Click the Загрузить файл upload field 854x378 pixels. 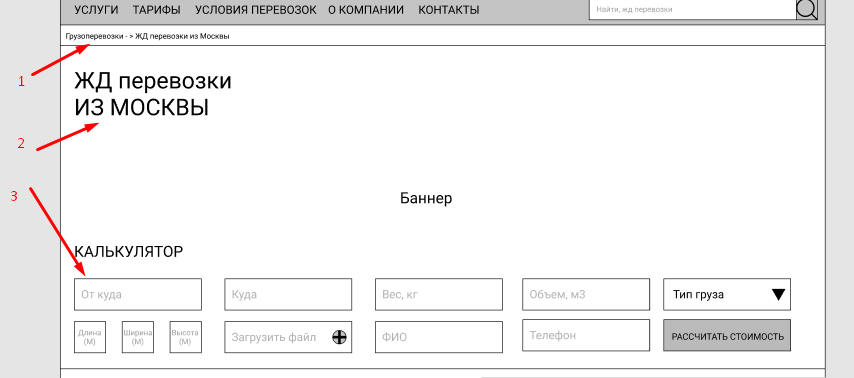coord(288,337)
